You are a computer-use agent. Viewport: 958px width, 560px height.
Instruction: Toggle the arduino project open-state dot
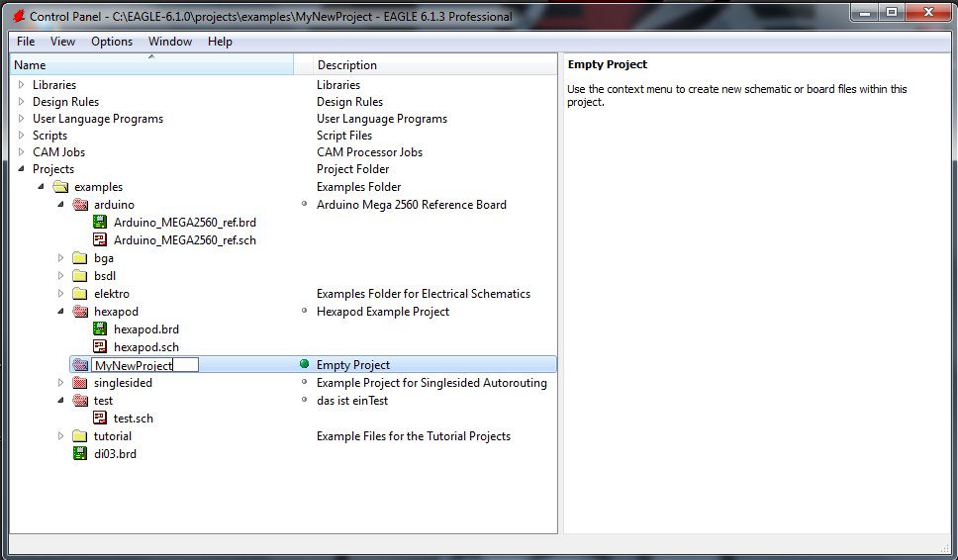coord(305,205)
